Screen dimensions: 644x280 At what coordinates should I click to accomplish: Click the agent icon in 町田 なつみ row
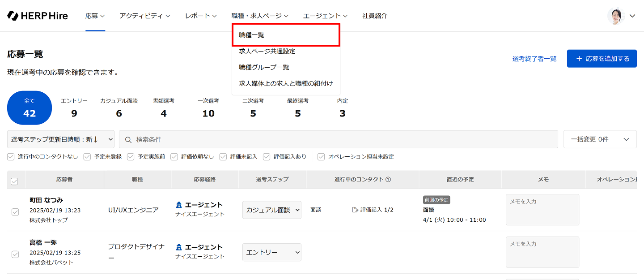[179, 205]
